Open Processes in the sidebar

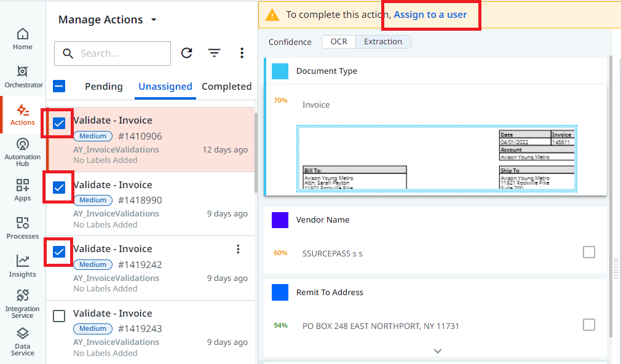point(23,228)
